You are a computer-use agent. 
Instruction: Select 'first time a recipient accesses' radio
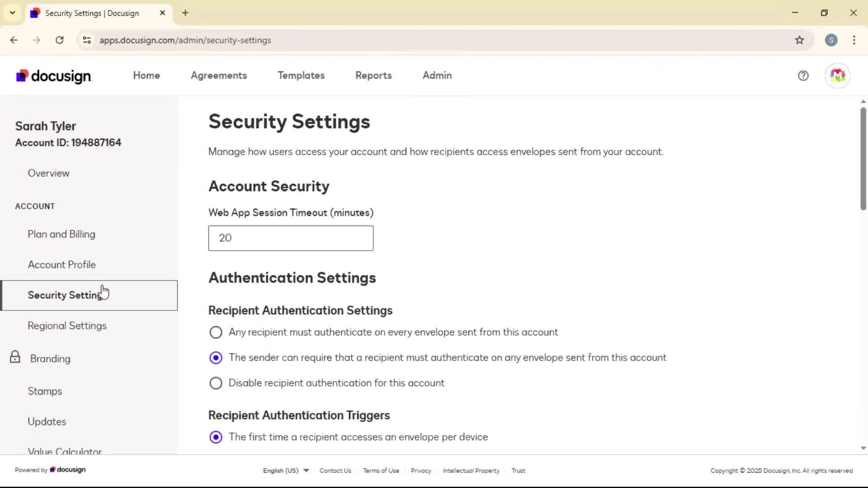[x=216, y=437]
